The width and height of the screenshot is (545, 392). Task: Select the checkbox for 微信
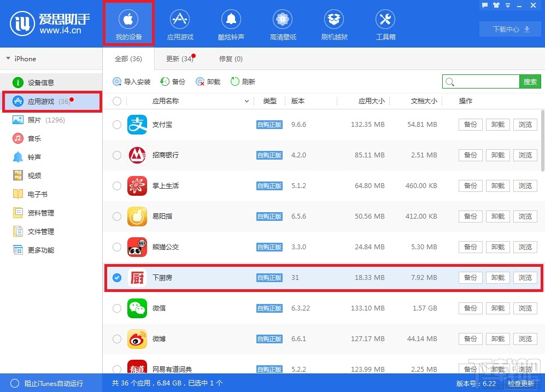[117, 308]
